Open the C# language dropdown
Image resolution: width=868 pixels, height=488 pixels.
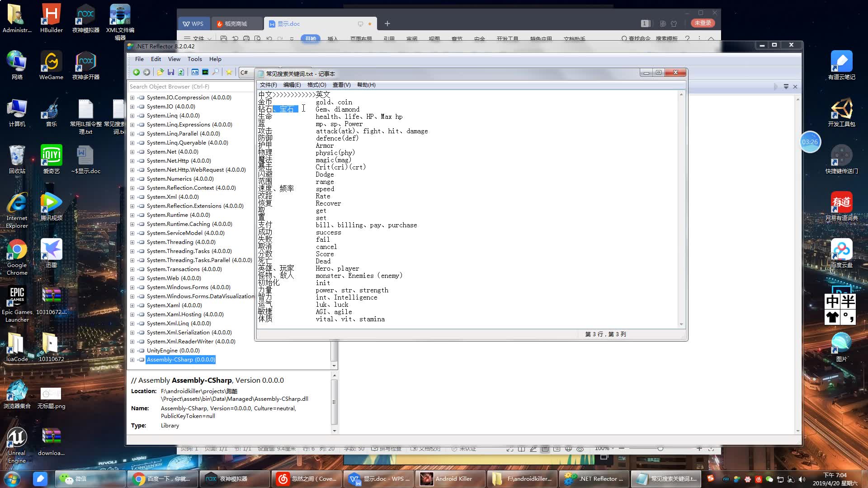click(x=245, y=72)
